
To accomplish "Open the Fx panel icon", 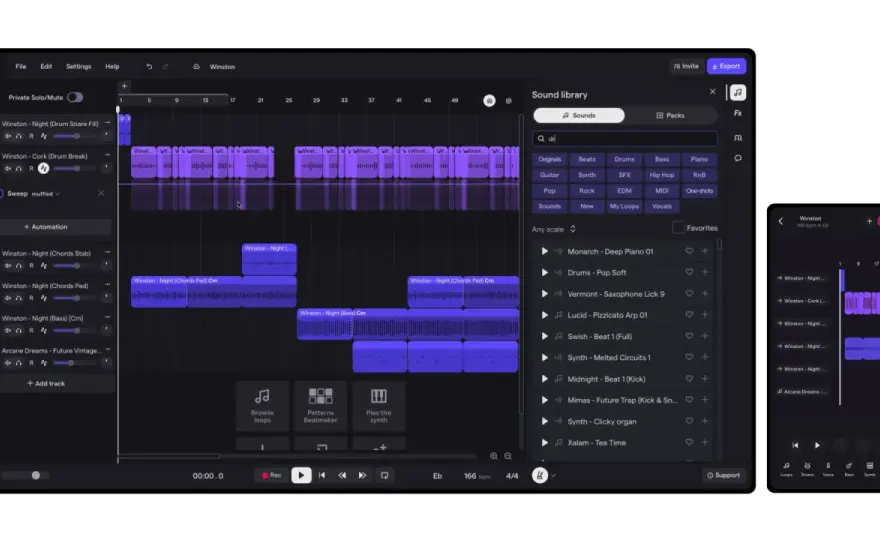I will (737, 113).
